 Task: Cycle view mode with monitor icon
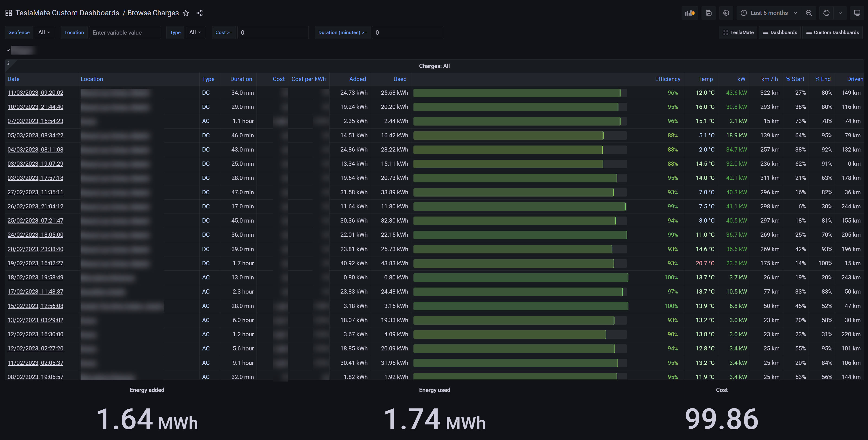[857, 13]
